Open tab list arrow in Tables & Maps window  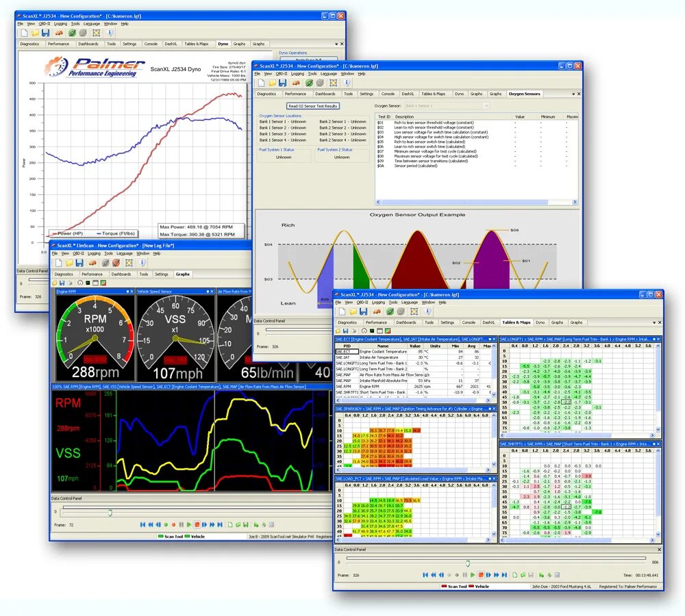tap(654, 322)
